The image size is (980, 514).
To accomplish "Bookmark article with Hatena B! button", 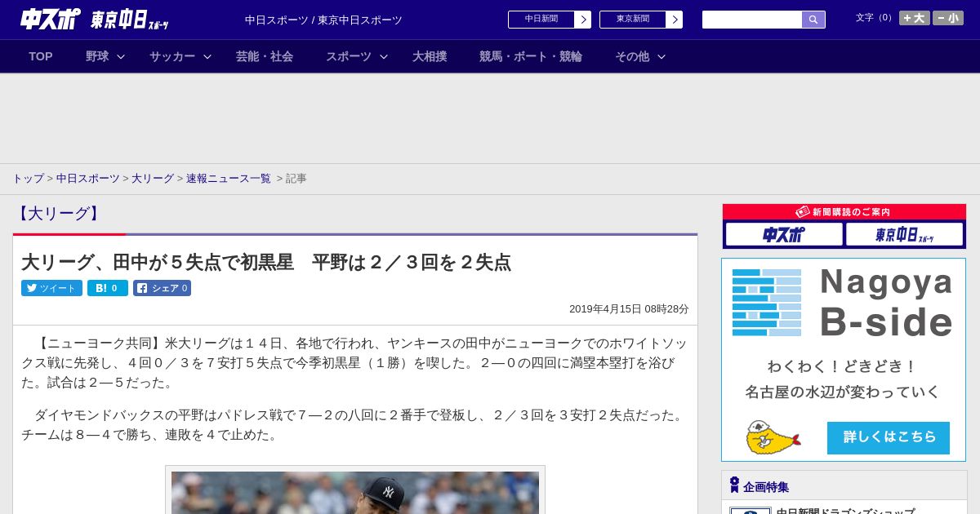I will [108, 288].
